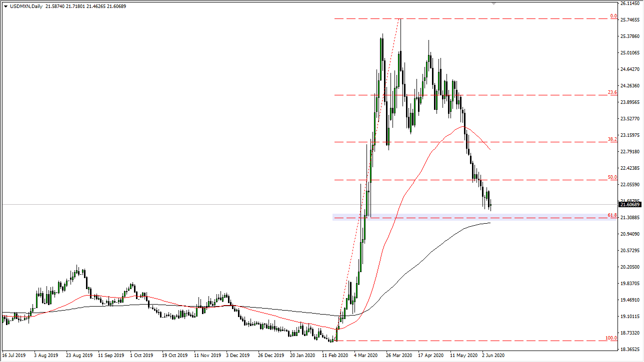Image resolution: width=644 pixels, height=362 pixels.
Task: Click the 20 Jan 2020 date label
Action: tap(301, 356)
